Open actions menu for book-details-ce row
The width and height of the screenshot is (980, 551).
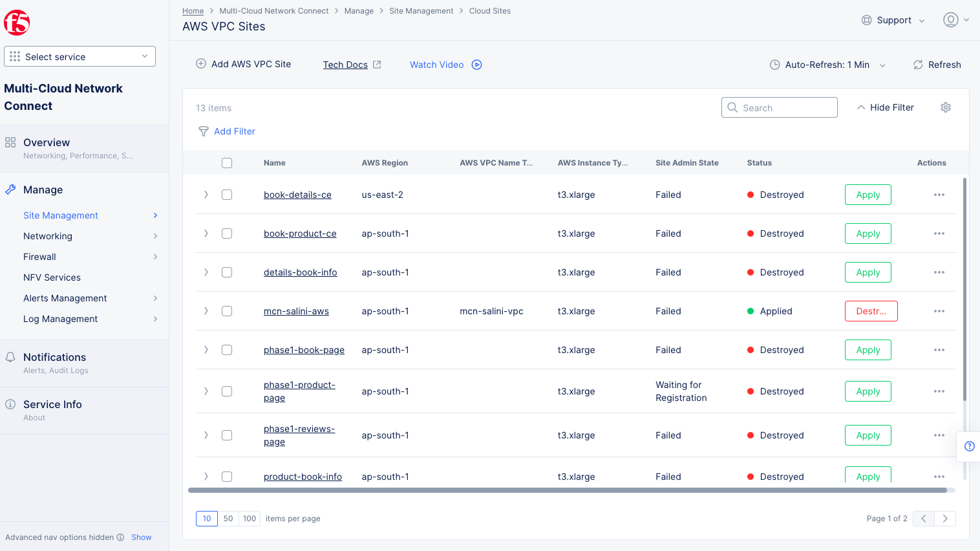[x=939, y=195]
